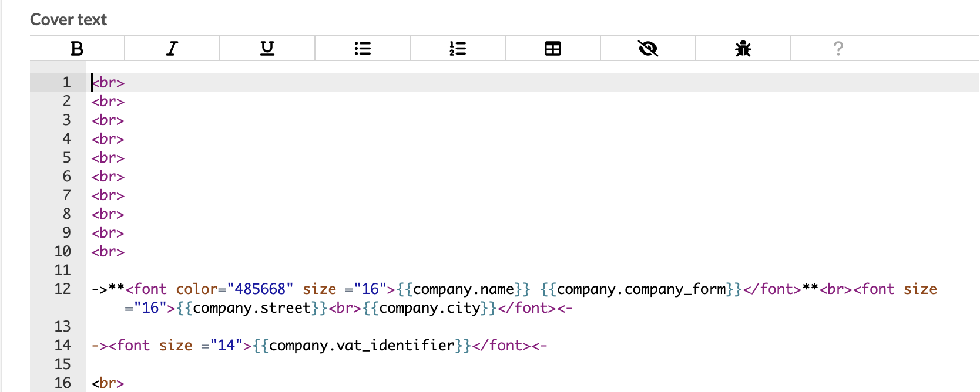Click line number 14 in gutter
The image size is (980, 392).
point(62,345)
